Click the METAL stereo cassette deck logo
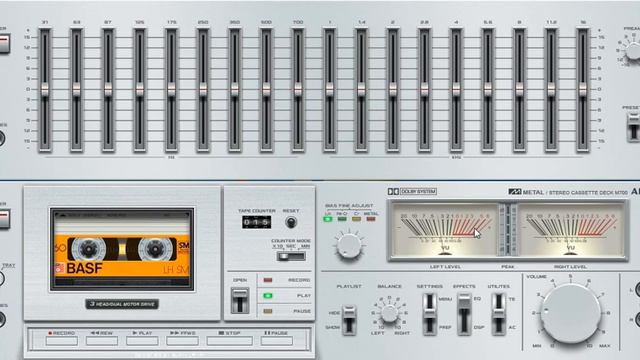640x360 pixels. point(567,192)
